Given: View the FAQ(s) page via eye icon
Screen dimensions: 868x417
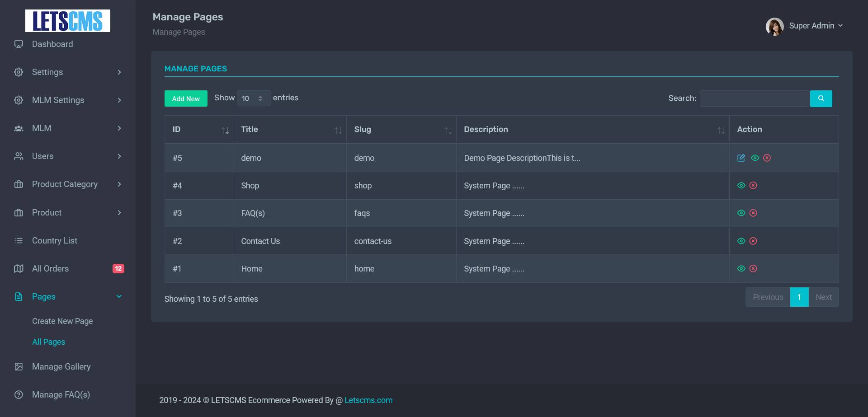Looking at the screenshot, I should (741, 213).
